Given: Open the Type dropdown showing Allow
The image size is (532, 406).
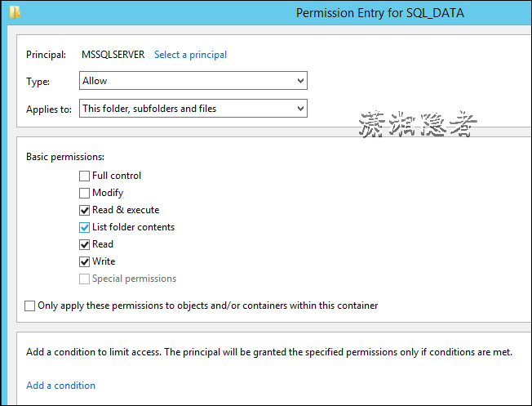Looking at the screenshot, I should point(193,81).
